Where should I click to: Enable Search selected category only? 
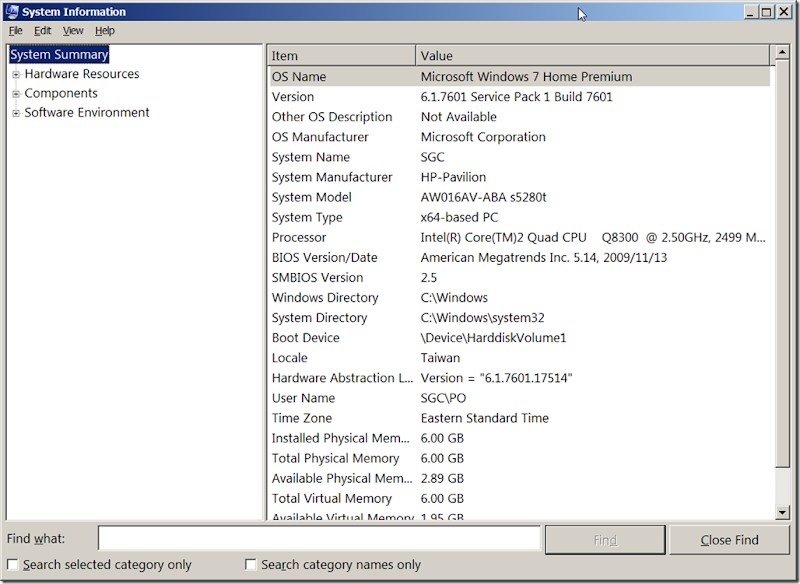pos(13,565)
